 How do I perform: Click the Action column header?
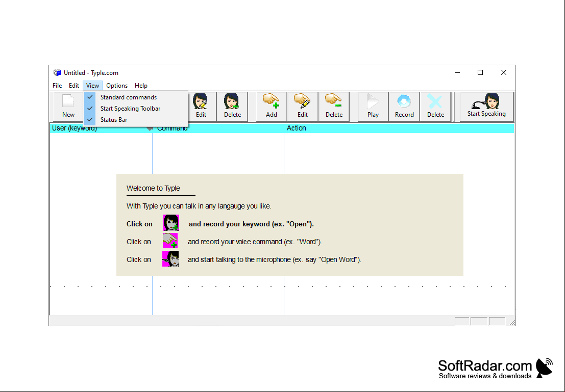(x=399, y=128)
